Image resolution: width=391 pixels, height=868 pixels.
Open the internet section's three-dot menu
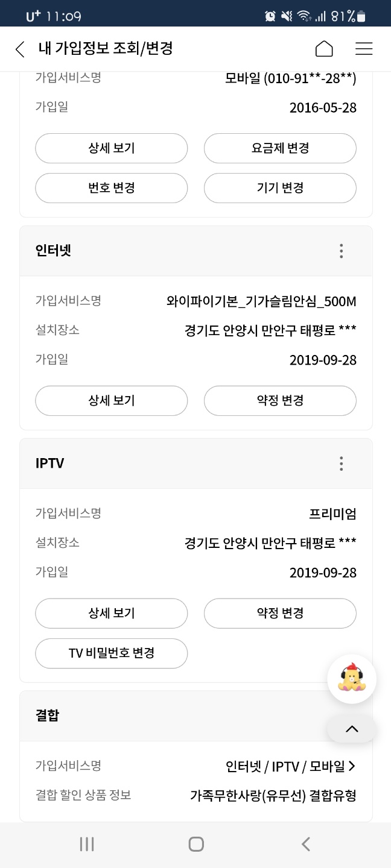click(x=341, y=251)
